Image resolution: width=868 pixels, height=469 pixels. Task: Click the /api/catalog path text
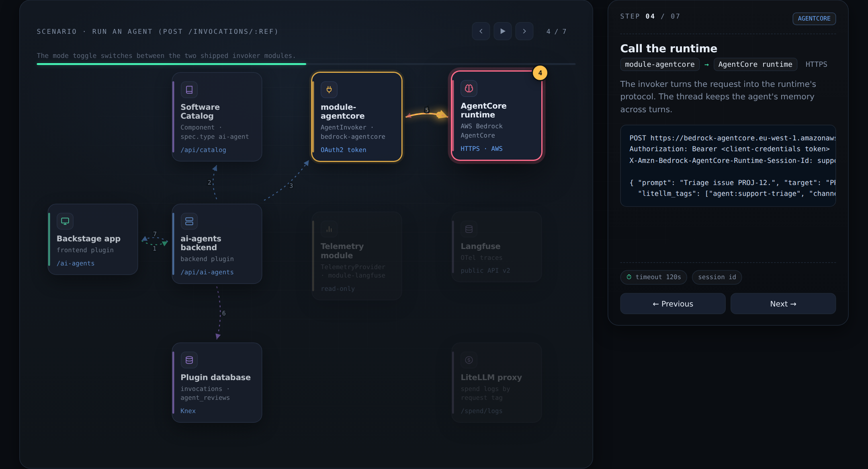[x=203, y=150]
